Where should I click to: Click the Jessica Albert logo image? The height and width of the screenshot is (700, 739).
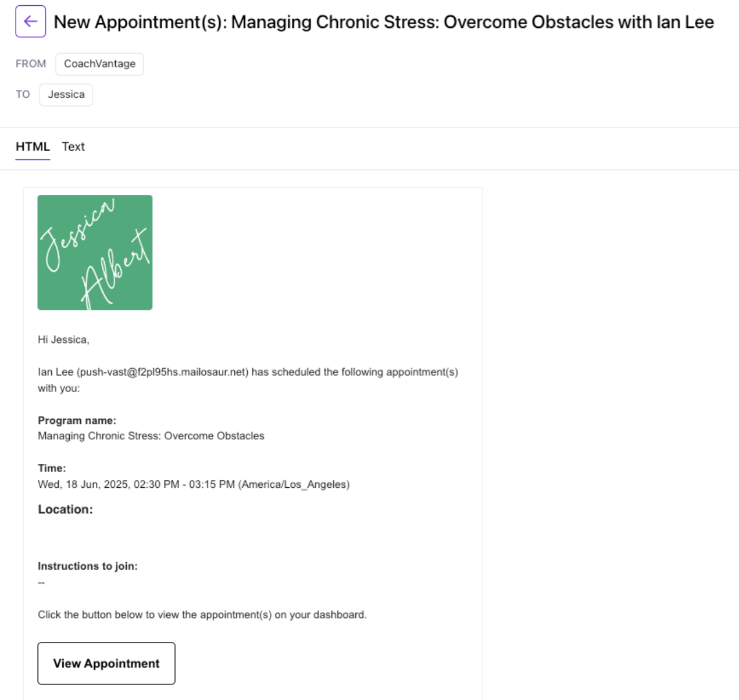click(95, 252)
